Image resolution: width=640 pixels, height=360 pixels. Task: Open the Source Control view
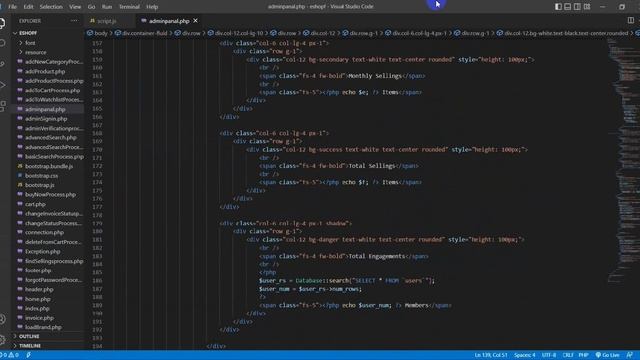[2, 64]
